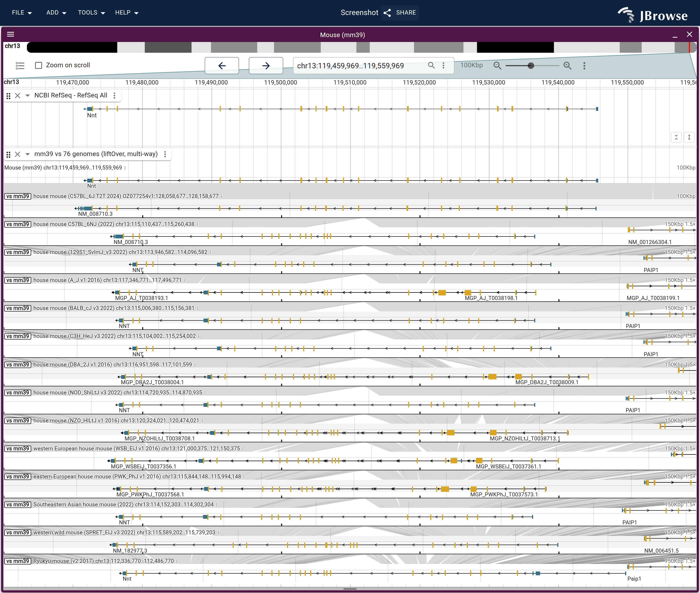Viewport: 700px width, 593px height.
Task: Open the view hamburger menu icon
Action: (10, 34)
